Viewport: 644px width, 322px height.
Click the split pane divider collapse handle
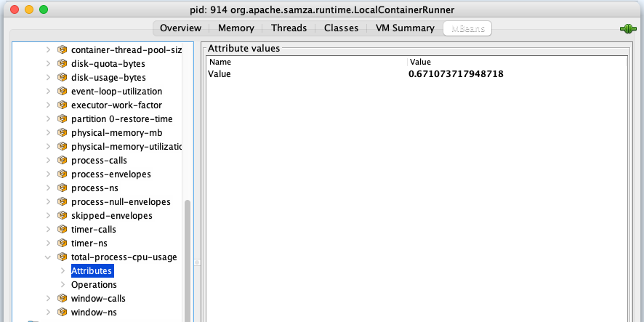click(197, 262)
